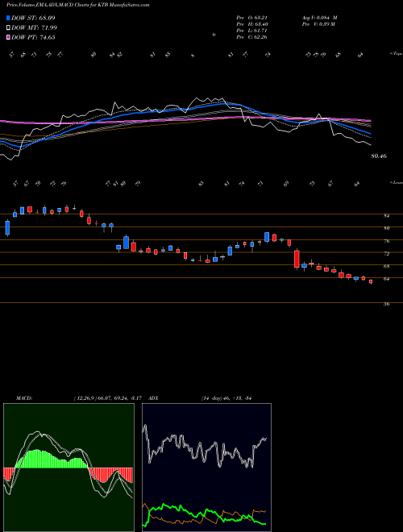Click the 76 price axis label

coord(386,241)
